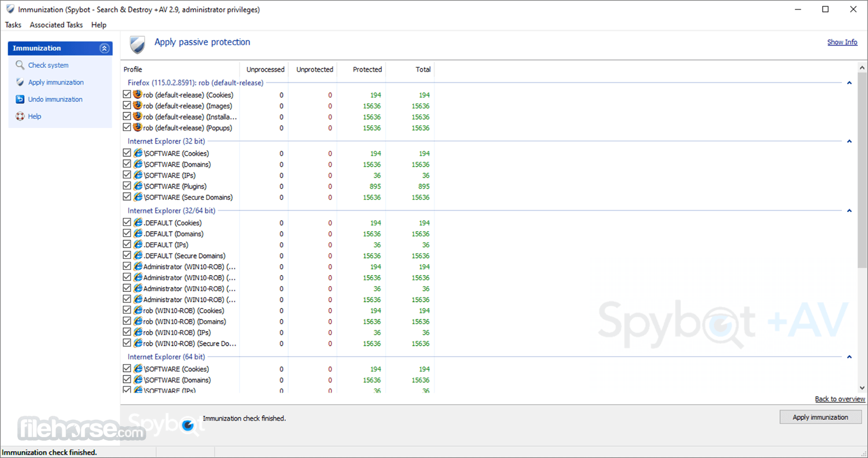Sort by the Total column header
The image size is (868, 458).
pos(410,69)
